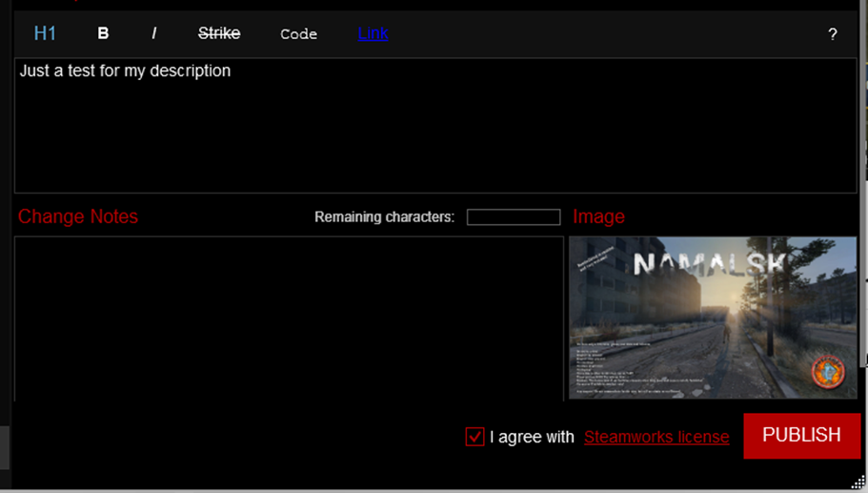The width and height of the screenshot is (868, 493).
Task: Grab the window resize grip corner
Action: coord(858,483)
